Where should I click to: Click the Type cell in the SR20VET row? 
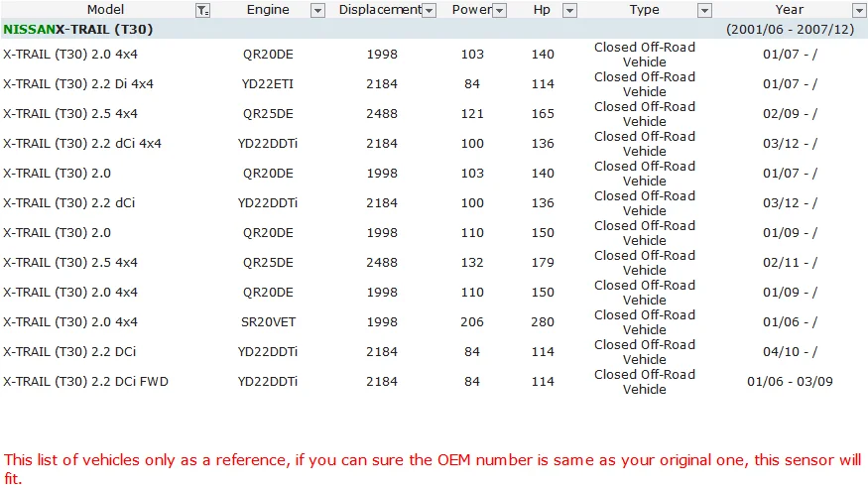click(645, 322)
